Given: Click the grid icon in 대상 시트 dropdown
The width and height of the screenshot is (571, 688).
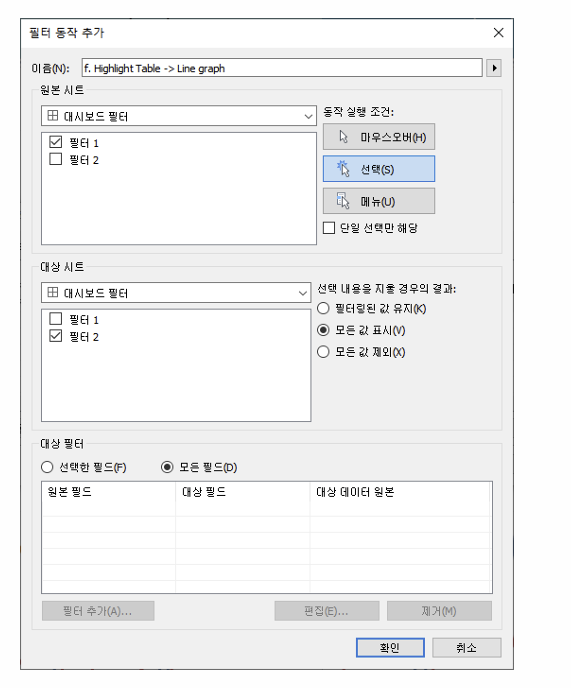Looking at the screenshot, I should (53, 292).
